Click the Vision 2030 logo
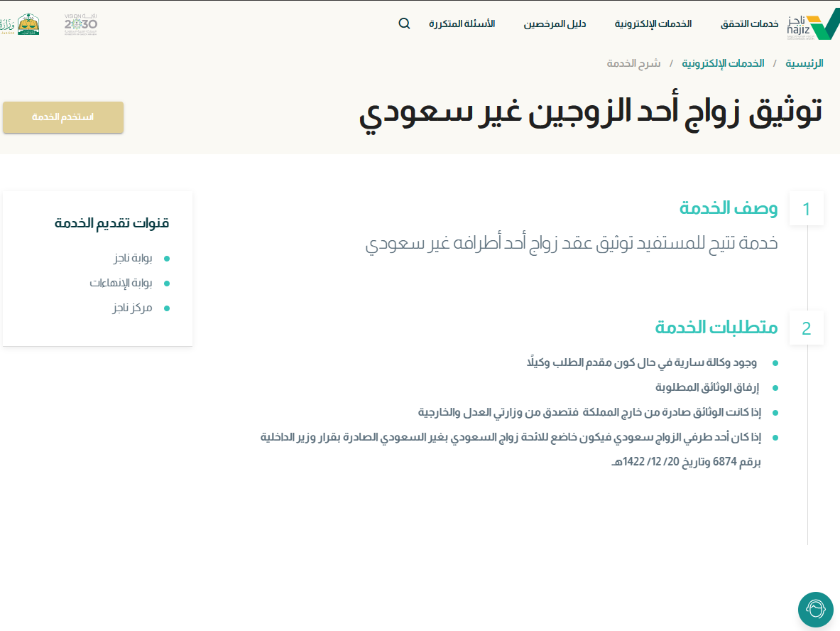The width and height of the screenshot is (840, 631). click(80, 24)
